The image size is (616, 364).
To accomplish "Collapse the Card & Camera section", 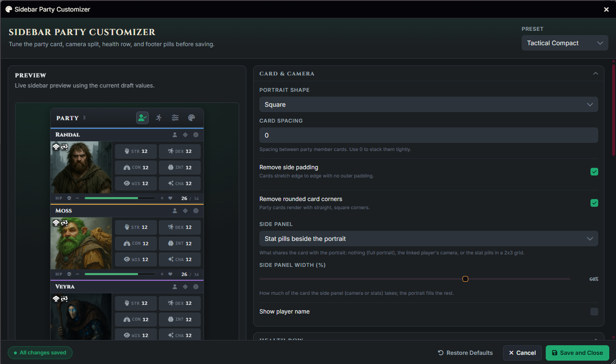I will [595, 74].
